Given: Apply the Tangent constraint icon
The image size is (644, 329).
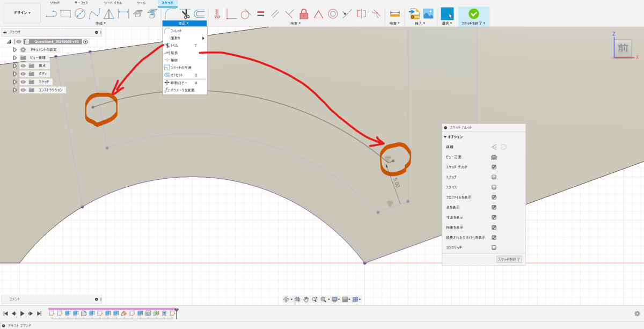Looking at the screenshot, I should (x=246, y=14).
